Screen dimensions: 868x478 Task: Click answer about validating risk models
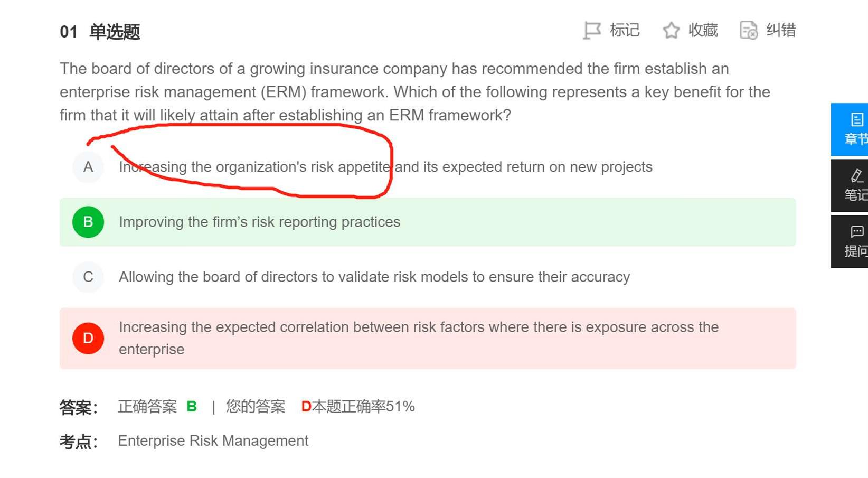[x=374, y=277]
